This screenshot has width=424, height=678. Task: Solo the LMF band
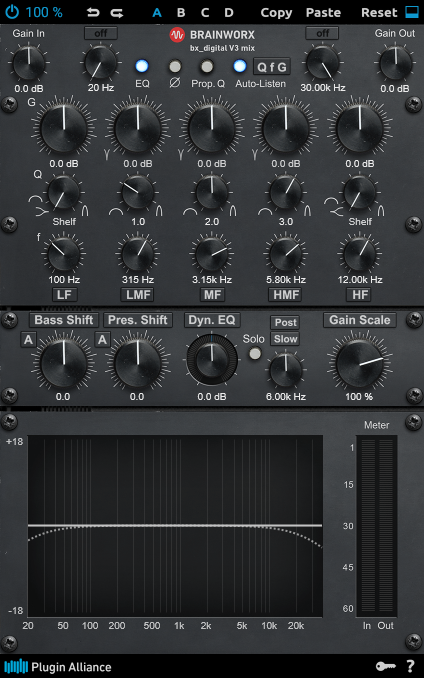138,295
